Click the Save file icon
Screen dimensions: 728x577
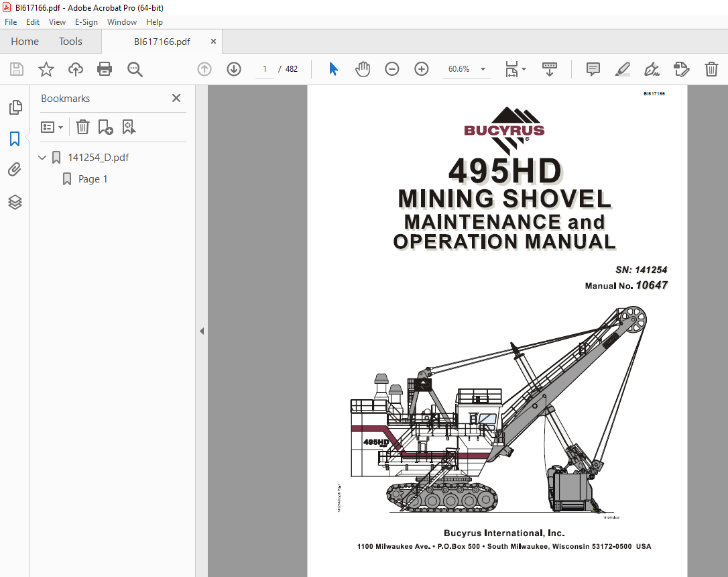(17, 69)
